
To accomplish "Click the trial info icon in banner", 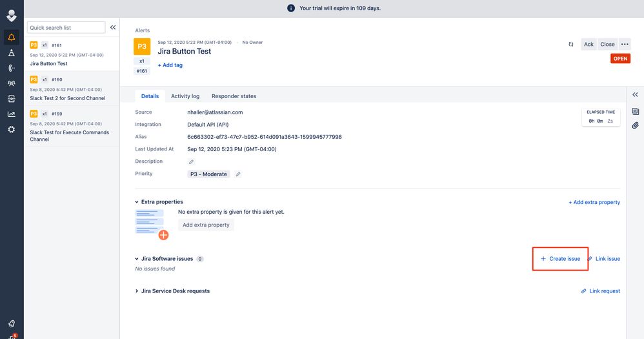I will pyautogui.click(x=291, y=8).
